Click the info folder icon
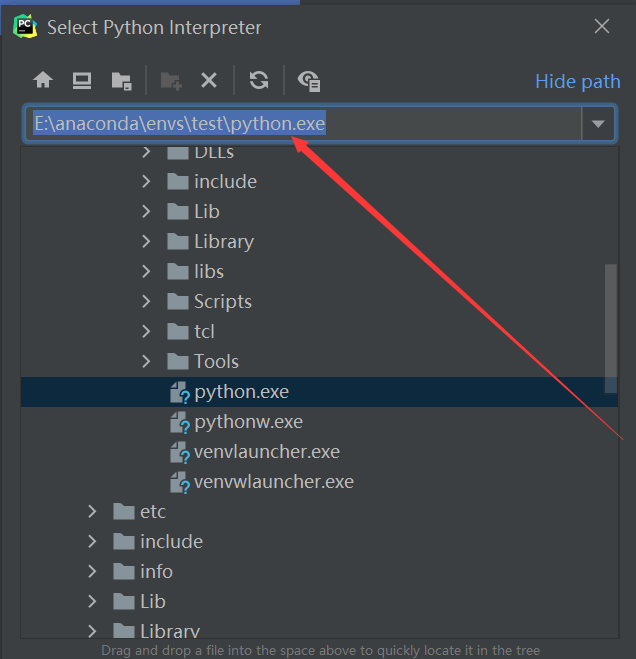The image size is (636, 659). 124,572
